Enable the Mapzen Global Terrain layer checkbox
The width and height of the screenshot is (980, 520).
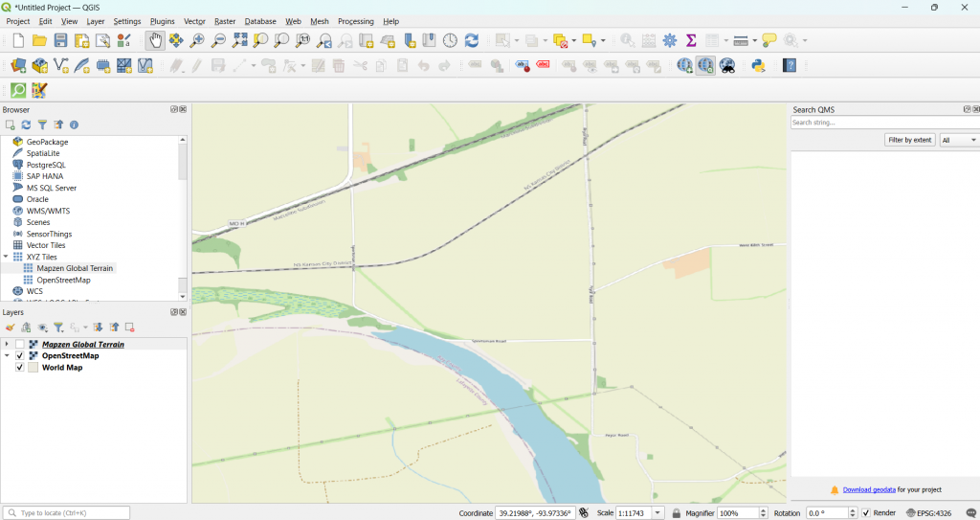(x=20, y=345)
